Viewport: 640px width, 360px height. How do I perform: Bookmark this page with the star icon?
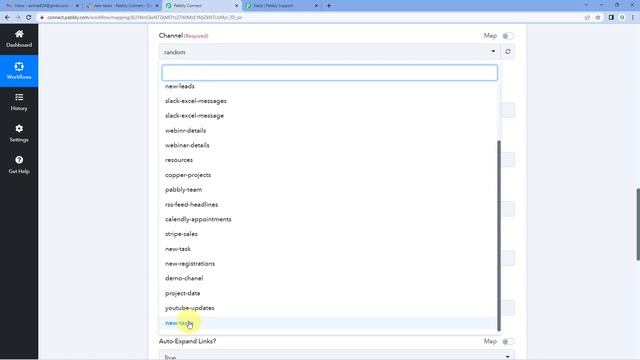[x=598, y=18]
